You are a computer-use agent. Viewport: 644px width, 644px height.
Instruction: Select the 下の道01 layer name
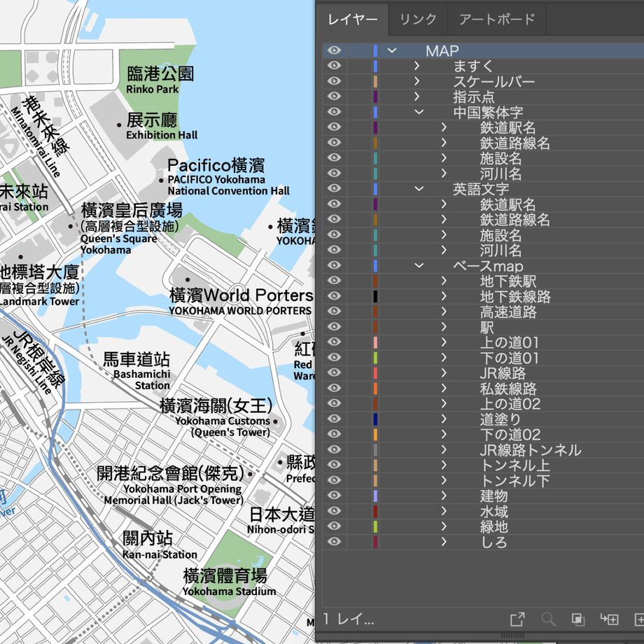(x=510, y=357)
